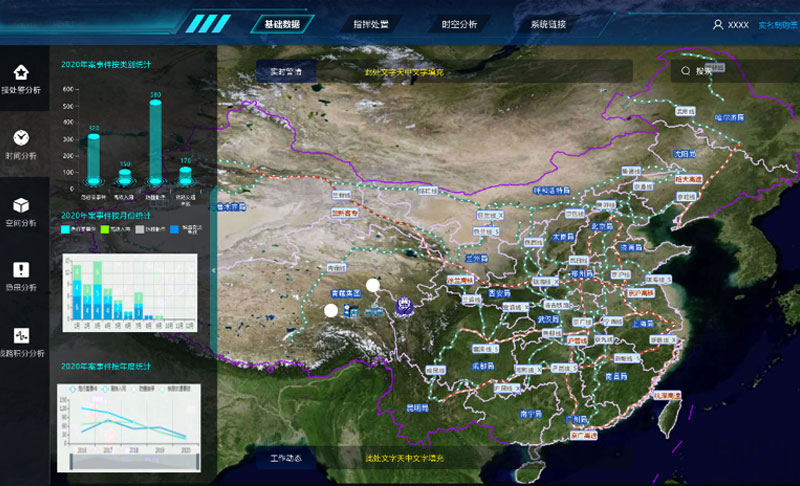The height and width of the screenshot is (486, 800).
Task: Switch to the 时空分析 tab
Action: point(459,24)
